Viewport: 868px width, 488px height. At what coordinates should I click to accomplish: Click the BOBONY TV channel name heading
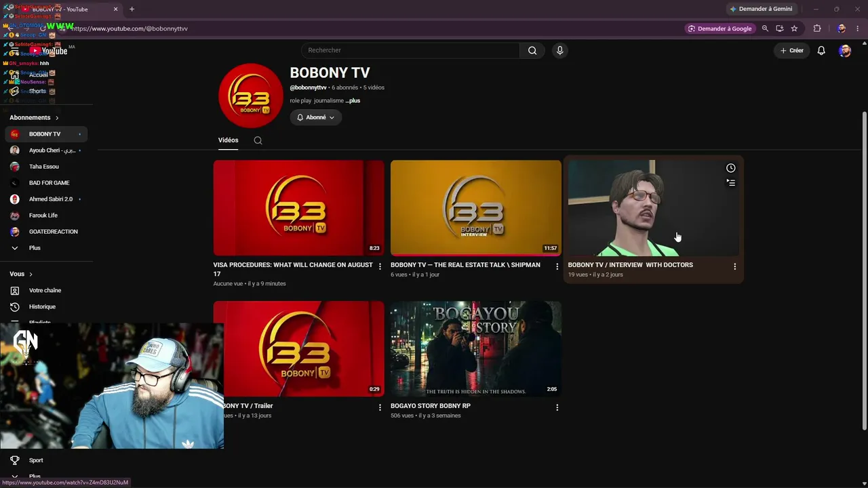pyautogui.click(x=330, y=73)
